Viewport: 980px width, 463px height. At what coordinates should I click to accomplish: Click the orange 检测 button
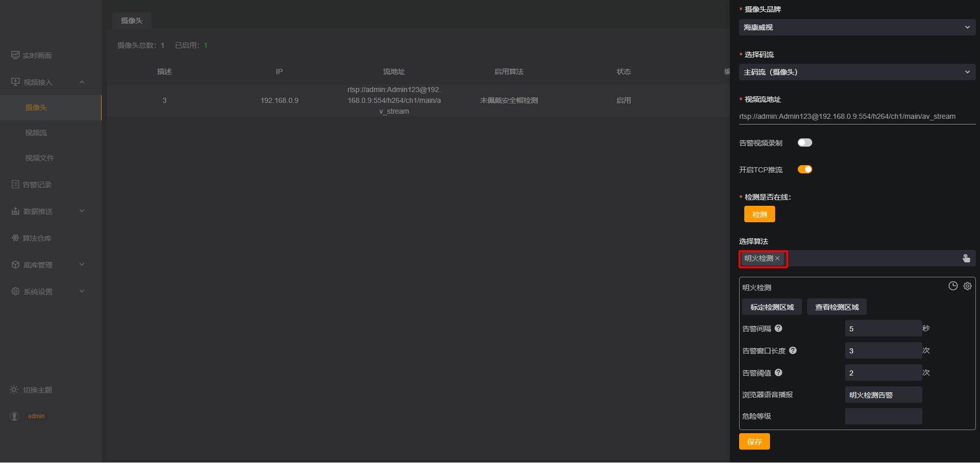click(759, 215)
